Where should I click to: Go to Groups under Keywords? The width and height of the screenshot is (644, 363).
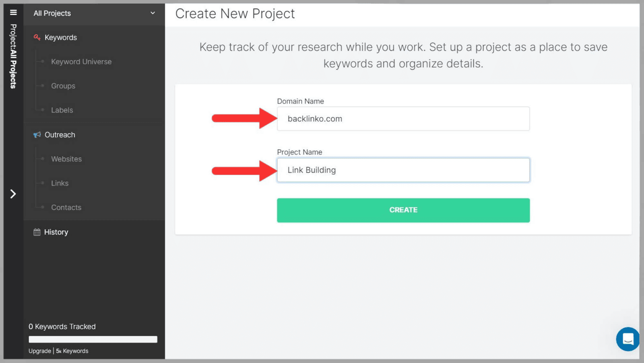[63, 86]
